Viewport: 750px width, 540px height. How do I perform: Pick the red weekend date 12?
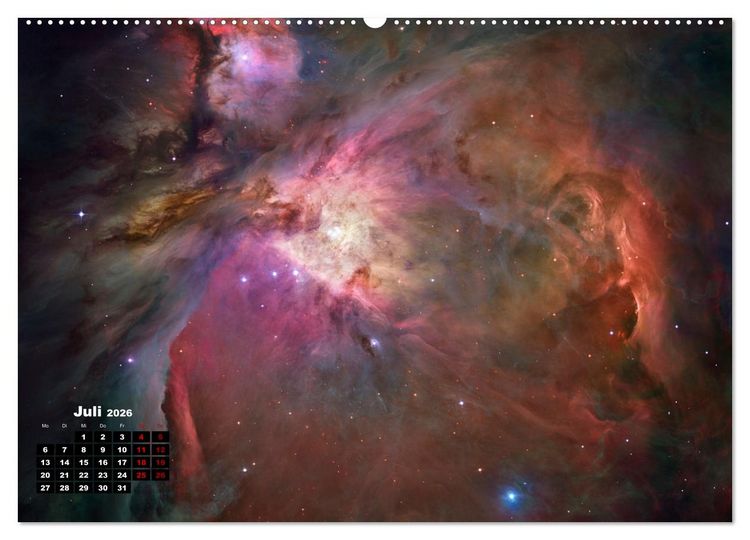click(x=160, y=450)
